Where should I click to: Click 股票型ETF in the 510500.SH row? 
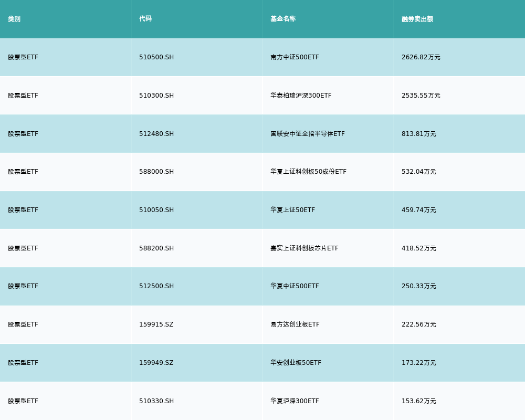coord(23,57)
